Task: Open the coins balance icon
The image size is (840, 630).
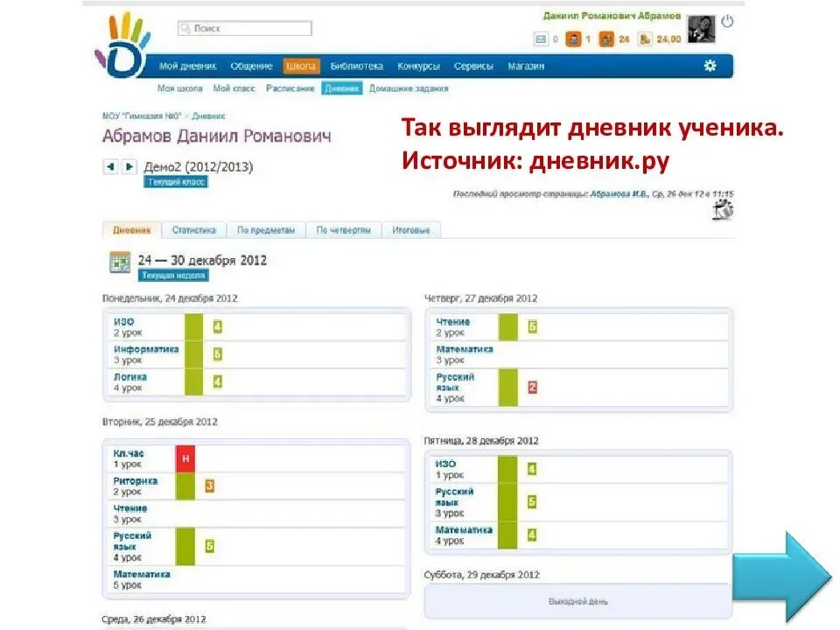Action: (x=645, y=39)
